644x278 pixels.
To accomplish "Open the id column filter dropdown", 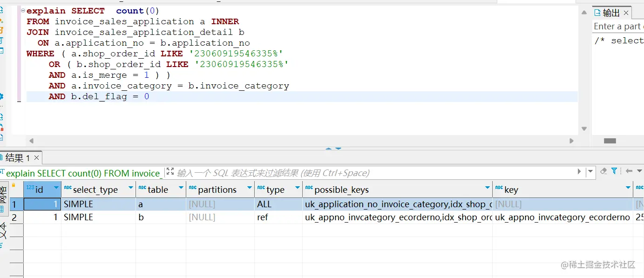I will 56,188.
